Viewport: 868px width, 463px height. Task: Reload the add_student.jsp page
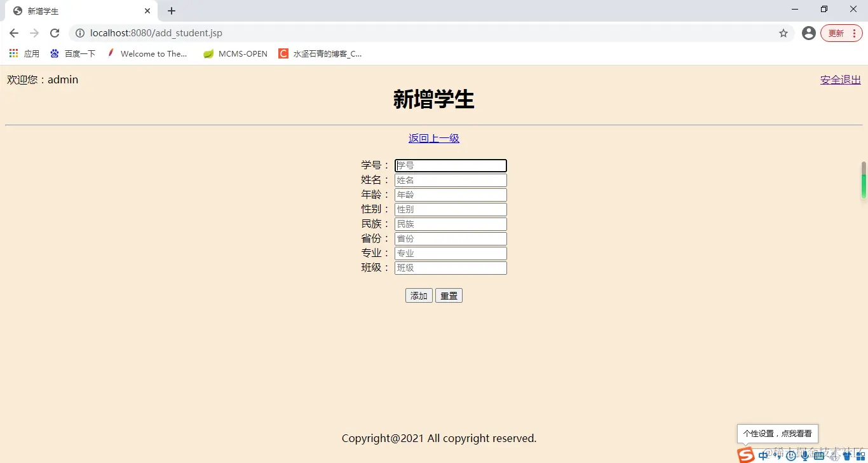point(55,32)
